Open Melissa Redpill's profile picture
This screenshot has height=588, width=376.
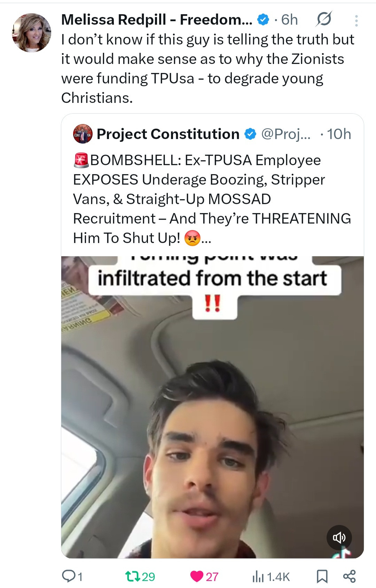coord(32,33)
